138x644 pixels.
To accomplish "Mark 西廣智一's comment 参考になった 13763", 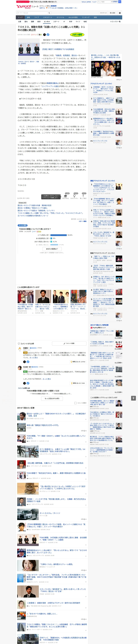I will [x=78, y=362].
